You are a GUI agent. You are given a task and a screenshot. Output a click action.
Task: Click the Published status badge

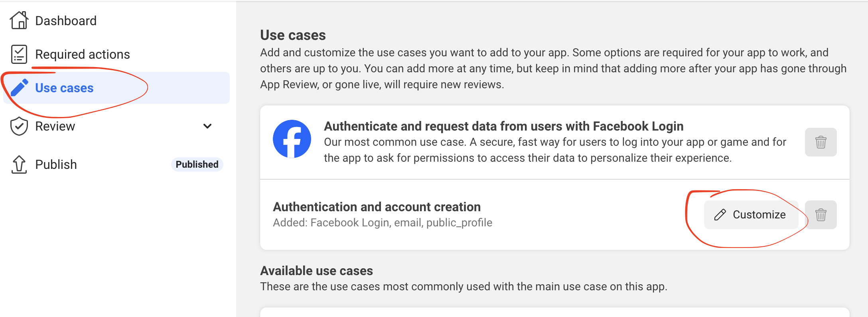(x=197, y=164)
